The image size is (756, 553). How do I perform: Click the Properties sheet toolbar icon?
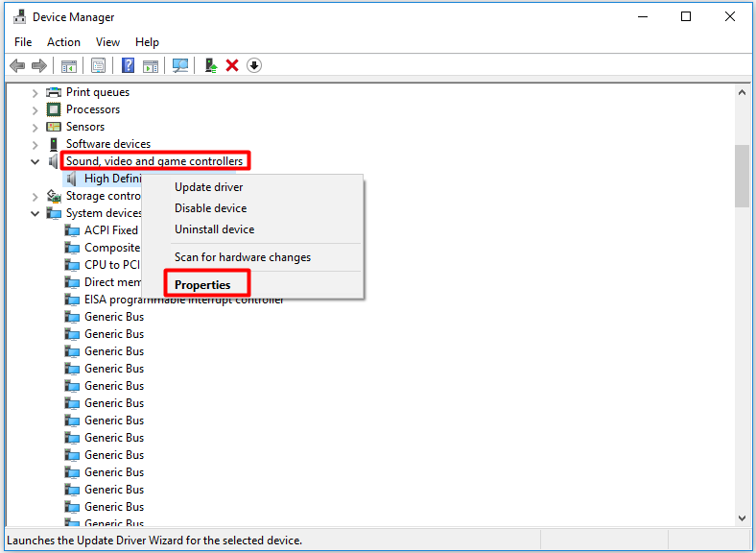click(98, 65)
